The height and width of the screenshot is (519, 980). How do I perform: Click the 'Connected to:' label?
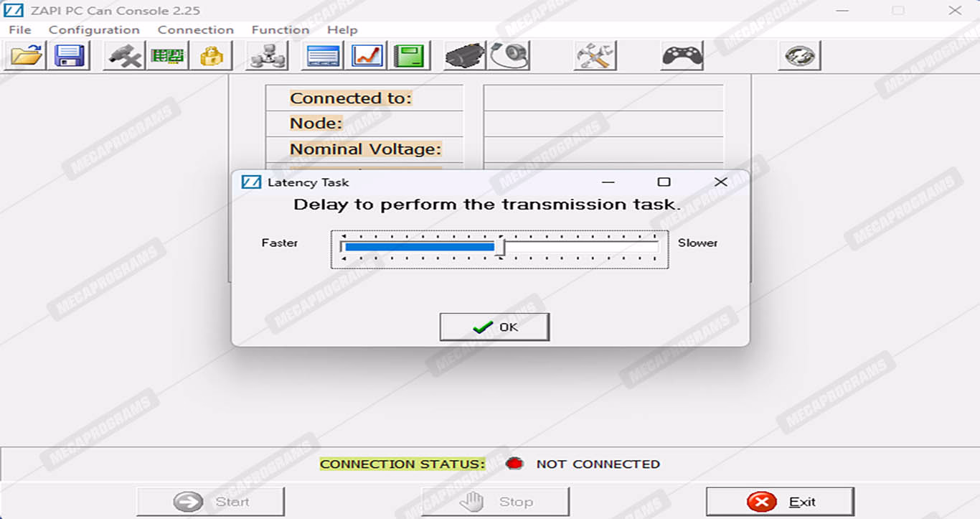(x=351, y=98)
